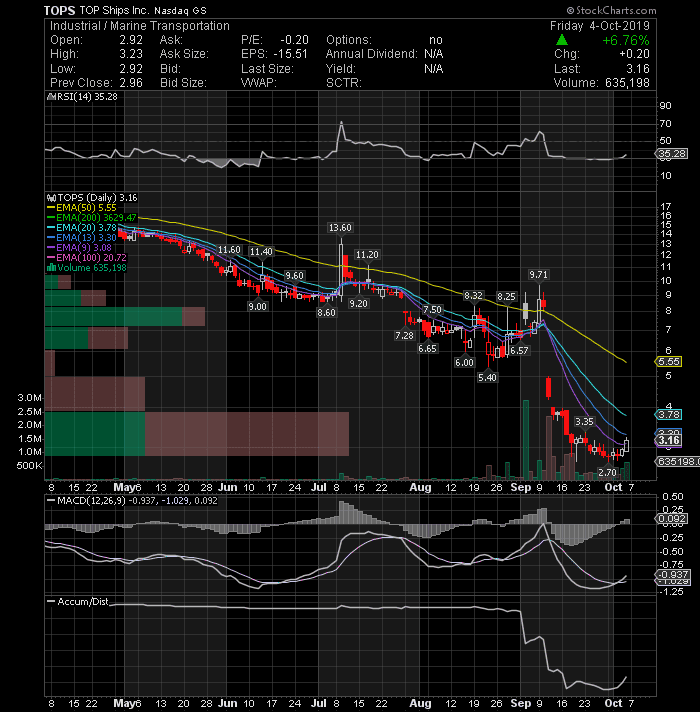Click the cyan 3.78 tag on the price axis
700x712 pixels.
[669, 414]
